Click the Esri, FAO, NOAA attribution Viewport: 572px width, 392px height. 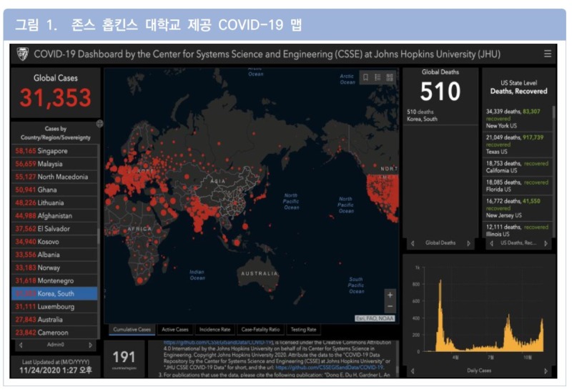[375, 318]
